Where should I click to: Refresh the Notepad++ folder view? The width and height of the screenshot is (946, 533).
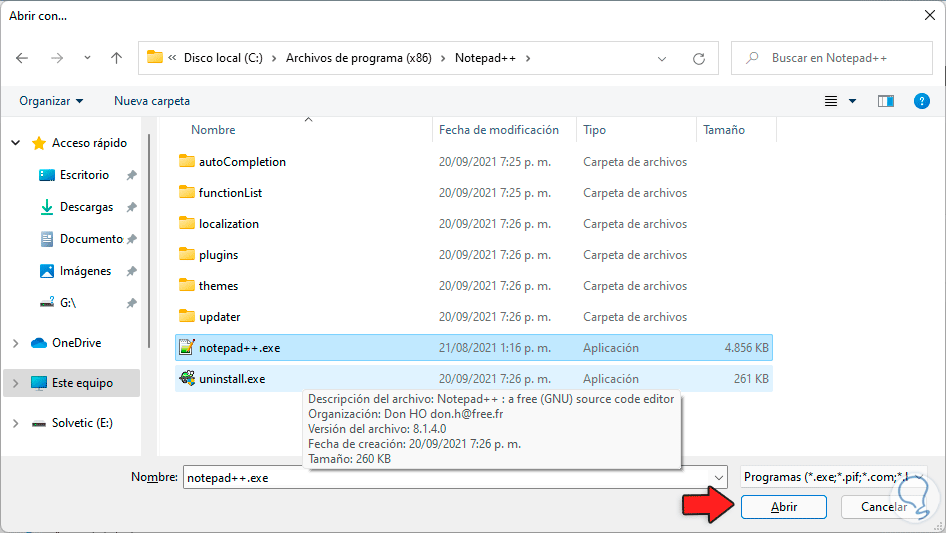point(699,59)
